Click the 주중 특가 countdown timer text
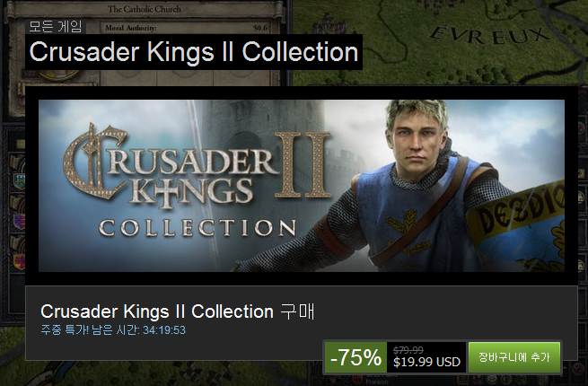Screen dimensions: 588x386 (x=113, y=330)
